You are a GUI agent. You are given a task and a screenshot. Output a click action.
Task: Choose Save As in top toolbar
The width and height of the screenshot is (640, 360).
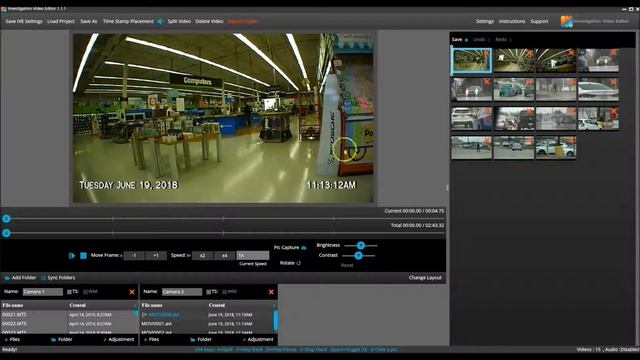coord(89,21)
